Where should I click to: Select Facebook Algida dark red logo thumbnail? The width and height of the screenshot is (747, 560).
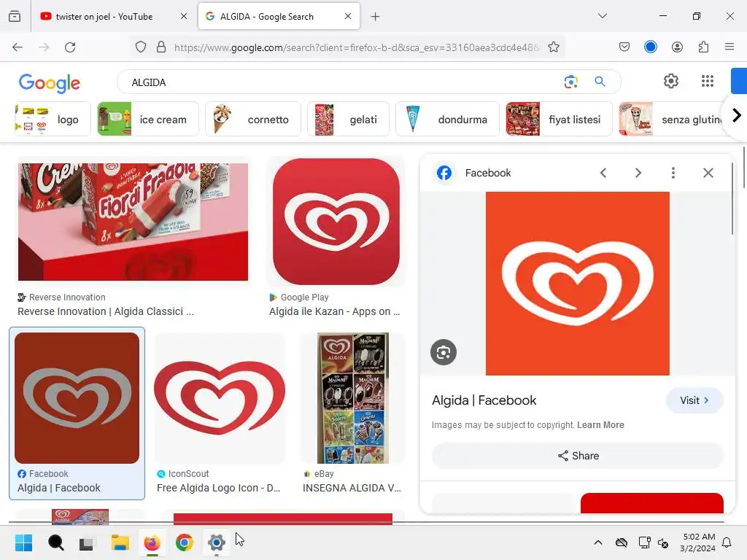pyautogui.click(x=77, y=398)
